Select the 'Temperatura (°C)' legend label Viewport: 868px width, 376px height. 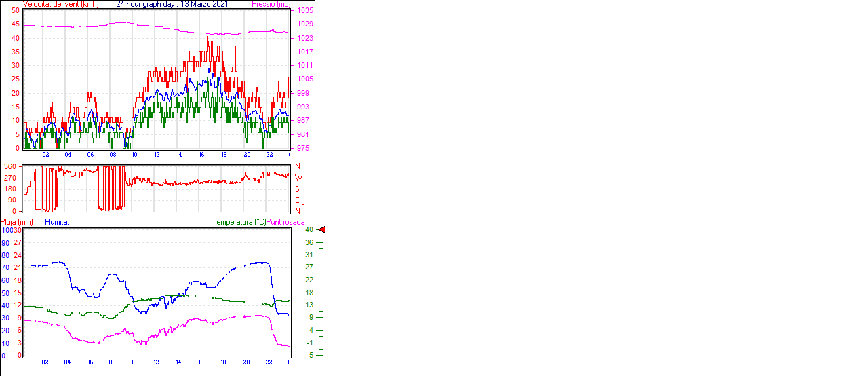239,222
